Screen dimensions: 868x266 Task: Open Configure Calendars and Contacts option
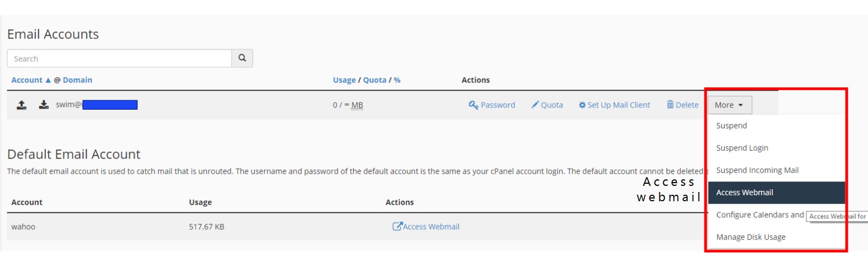tap(759, 215)
